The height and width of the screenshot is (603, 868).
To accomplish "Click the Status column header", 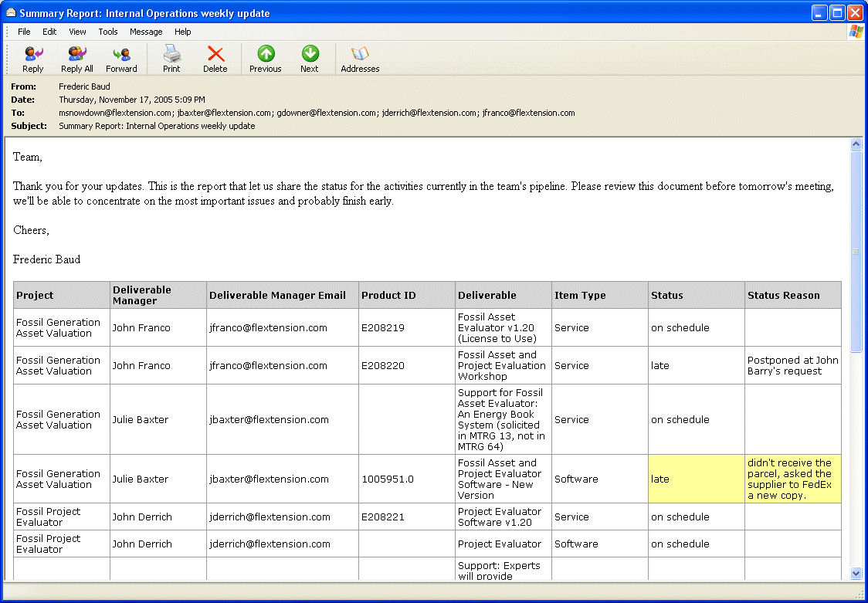I will pyautogui.click(x=697, y=296).
